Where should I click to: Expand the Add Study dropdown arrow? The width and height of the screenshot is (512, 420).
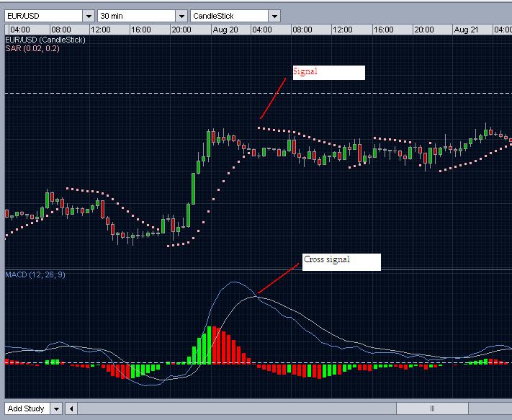56,408
